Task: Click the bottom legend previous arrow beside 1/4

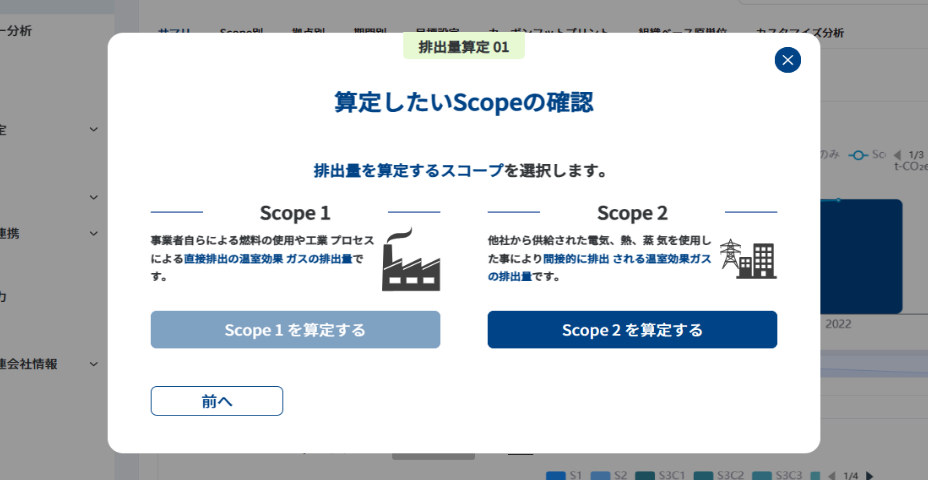Action: pos(832,475)
